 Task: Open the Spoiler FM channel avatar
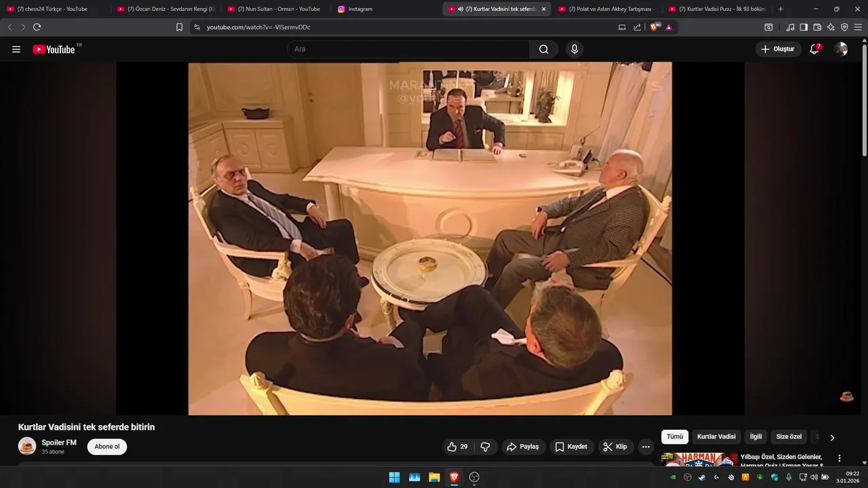27,446
